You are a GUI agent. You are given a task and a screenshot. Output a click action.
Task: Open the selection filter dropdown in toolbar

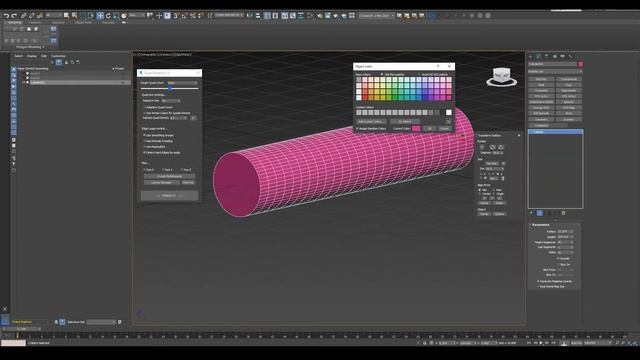coord(54,16)
